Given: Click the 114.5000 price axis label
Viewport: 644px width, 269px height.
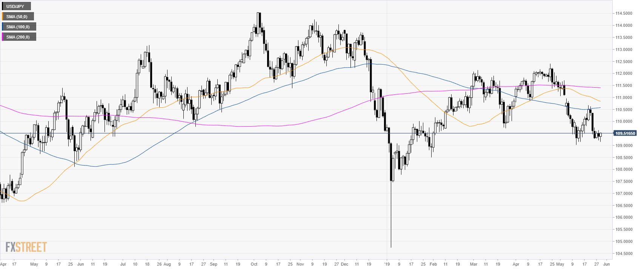Looking at the screenshot, I should pyautogui.click(x=624, y=13).
